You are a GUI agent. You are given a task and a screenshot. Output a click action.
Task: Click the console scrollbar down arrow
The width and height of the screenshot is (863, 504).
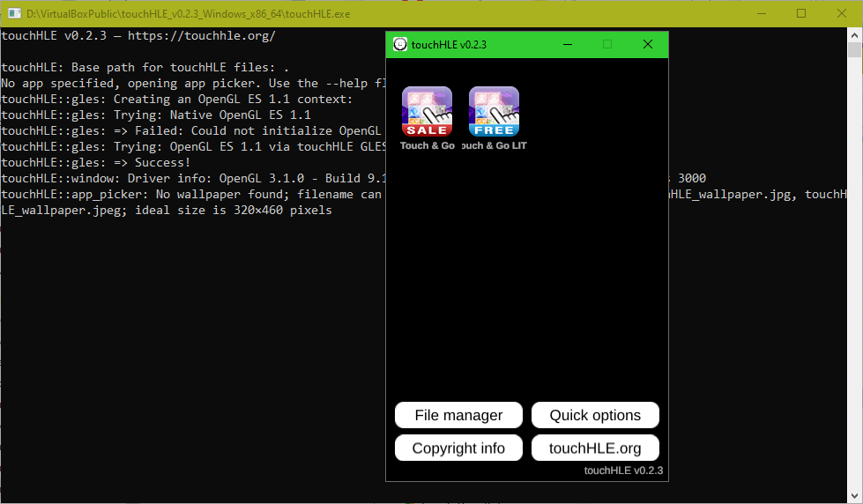(854, 497)
